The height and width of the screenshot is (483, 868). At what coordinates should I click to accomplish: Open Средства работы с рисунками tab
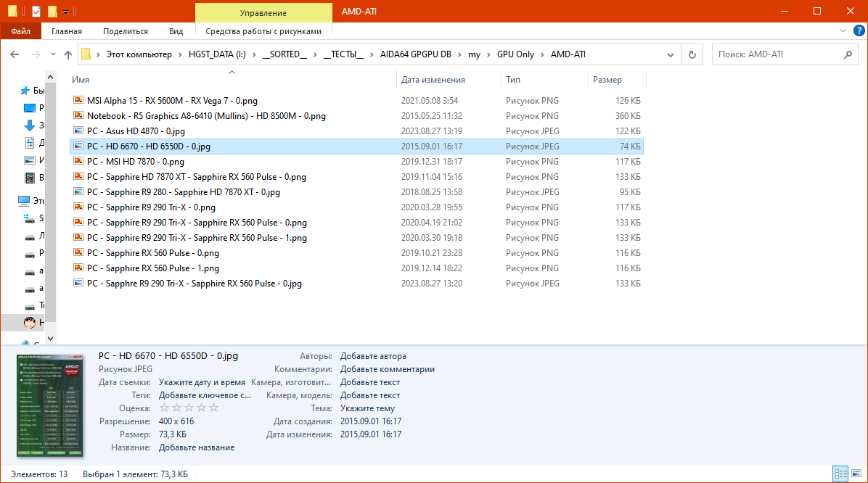point(263,31)
